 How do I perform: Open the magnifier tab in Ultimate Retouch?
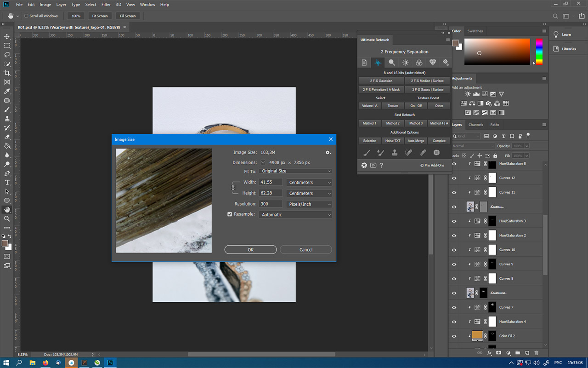tap(391, 63)
